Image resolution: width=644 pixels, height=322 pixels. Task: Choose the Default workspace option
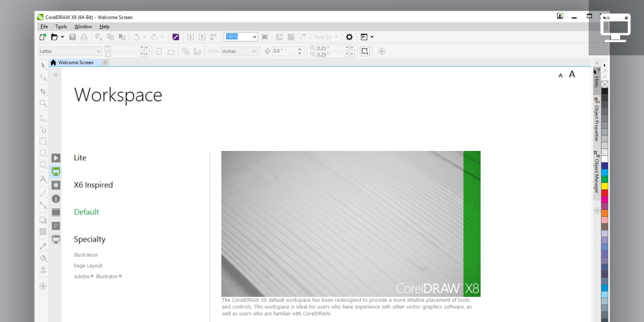[x=86, y=212]
